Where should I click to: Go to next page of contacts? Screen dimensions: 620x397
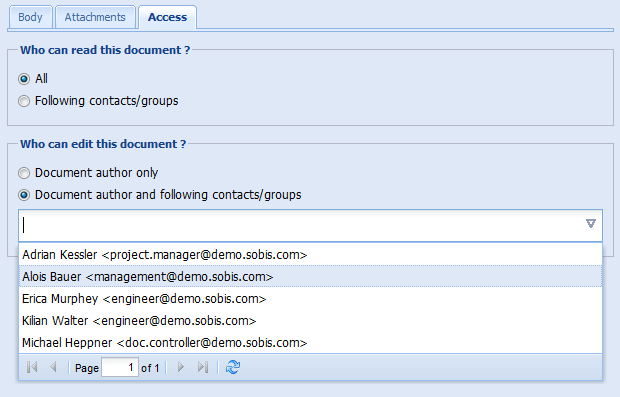[x=181, y=367]
